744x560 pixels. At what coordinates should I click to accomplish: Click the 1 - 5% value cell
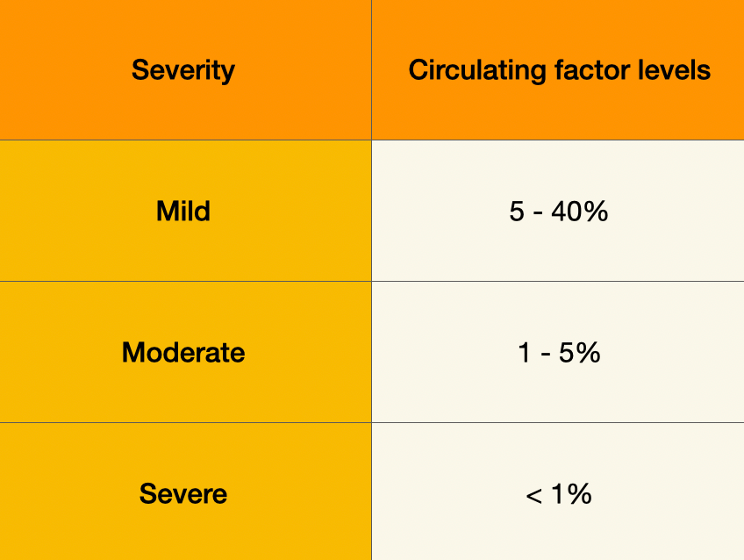[x=558, y=353]
